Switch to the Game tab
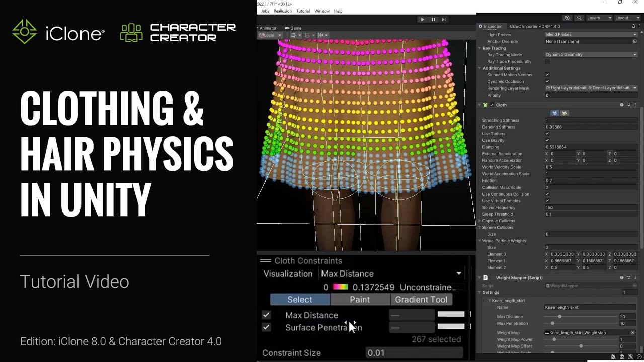 point(293,28)
